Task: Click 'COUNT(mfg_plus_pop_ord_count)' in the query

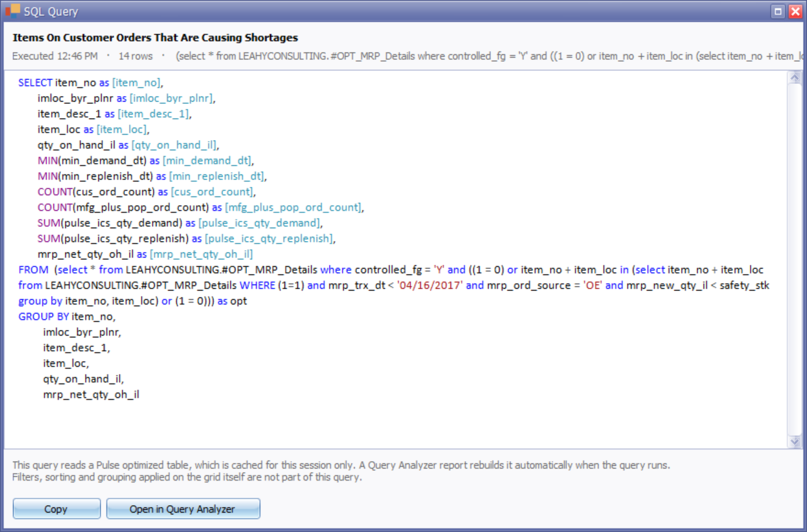Action: coord(123,207)
